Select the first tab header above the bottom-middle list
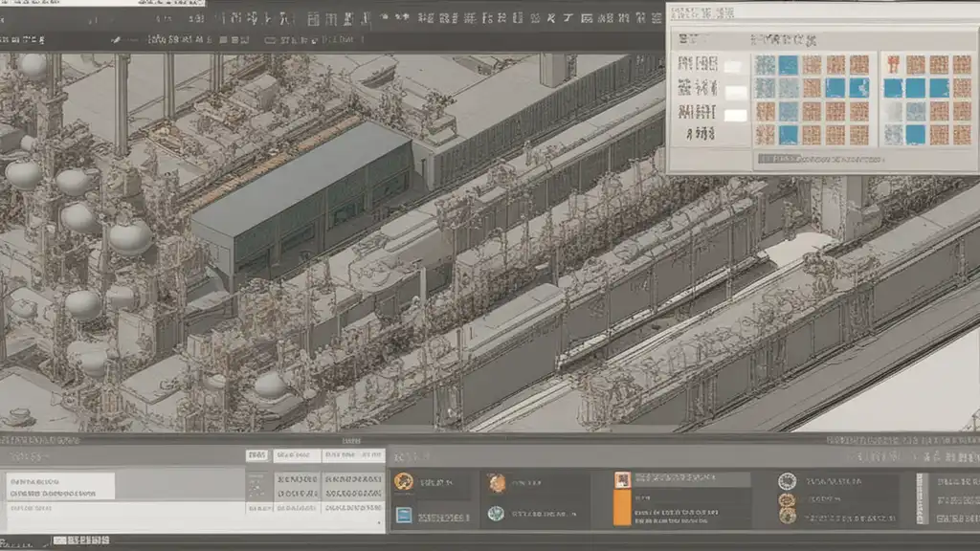980x551 pixels. pyautogui.click(x=256, y=455)
